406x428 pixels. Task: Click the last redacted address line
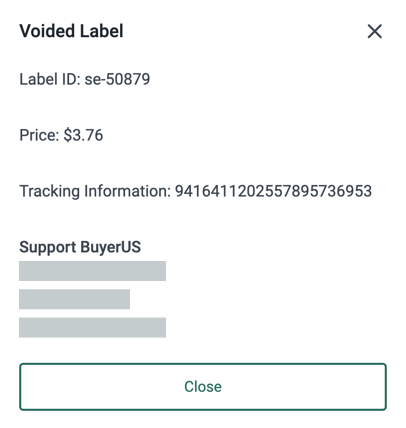coord(92,327)
